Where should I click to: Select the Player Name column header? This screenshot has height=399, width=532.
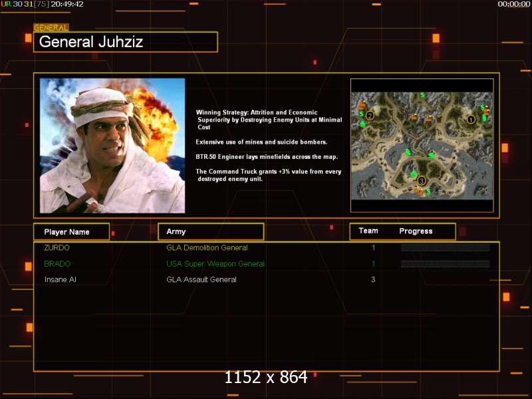(x=72, y=231)
